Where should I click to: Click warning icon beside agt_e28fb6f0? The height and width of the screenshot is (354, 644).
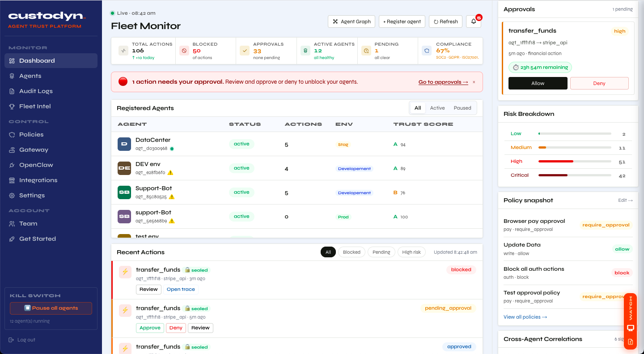[170, 173]
